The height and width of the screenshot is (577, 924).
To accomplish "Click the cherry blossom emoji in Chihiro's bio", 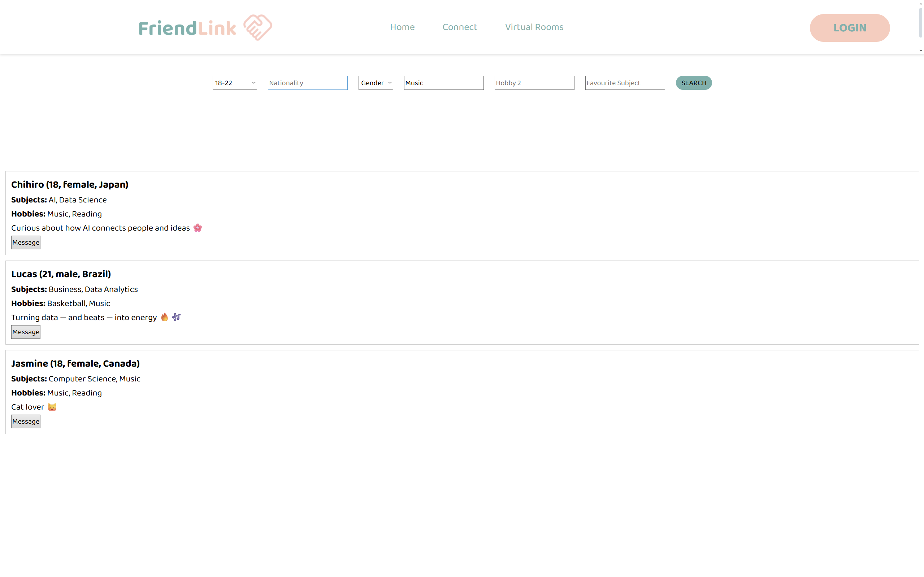I will (x=198, y=228).
